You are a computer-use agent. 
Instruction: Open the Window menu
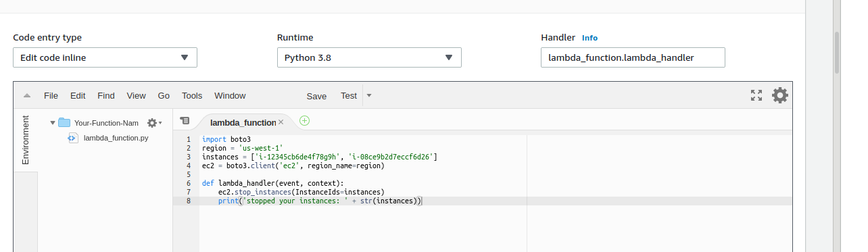(x=230, y=96)
